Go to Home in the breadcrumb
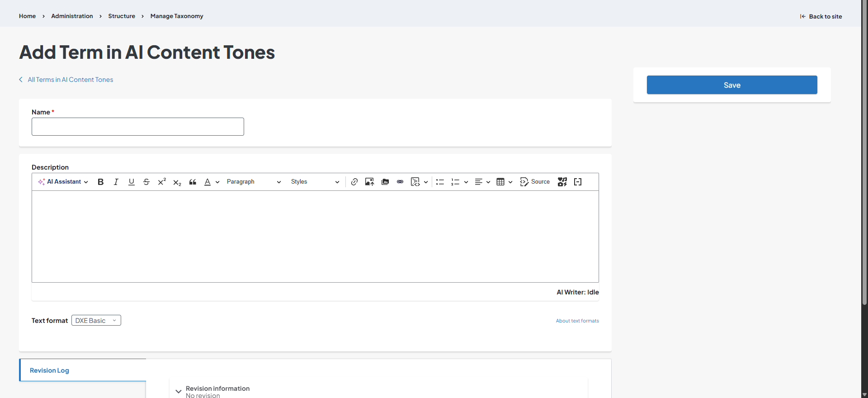 27,16
